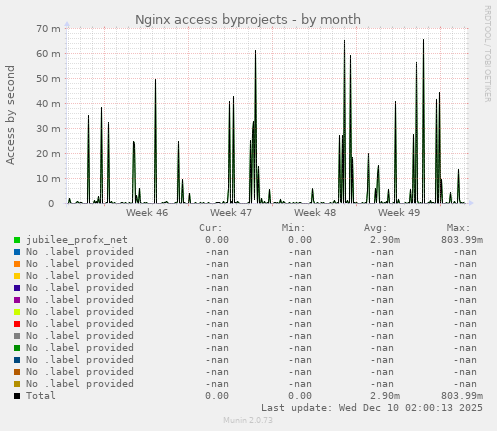Click the '60 m' y-axis value

(x=48, y=54)
